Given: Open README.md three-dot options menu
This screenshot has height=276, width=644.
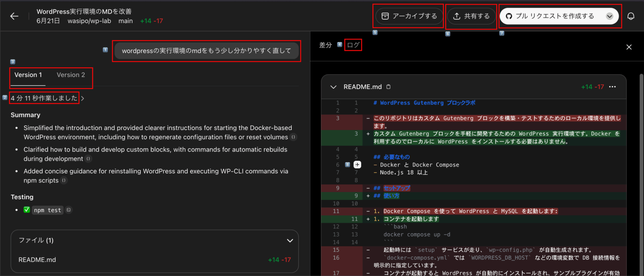Looking at the screenshot, I should coord(612,87).
